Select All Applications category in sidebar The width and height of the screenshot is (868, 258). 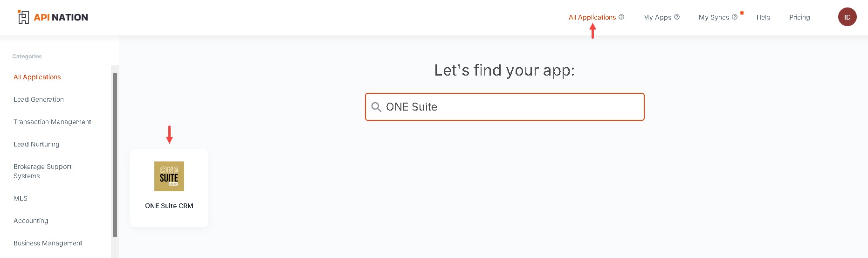click(37, 77)
